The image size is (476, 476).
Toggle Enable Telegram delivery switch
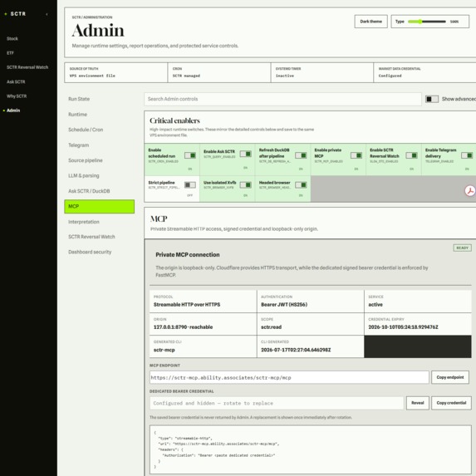tap(467, 155)
